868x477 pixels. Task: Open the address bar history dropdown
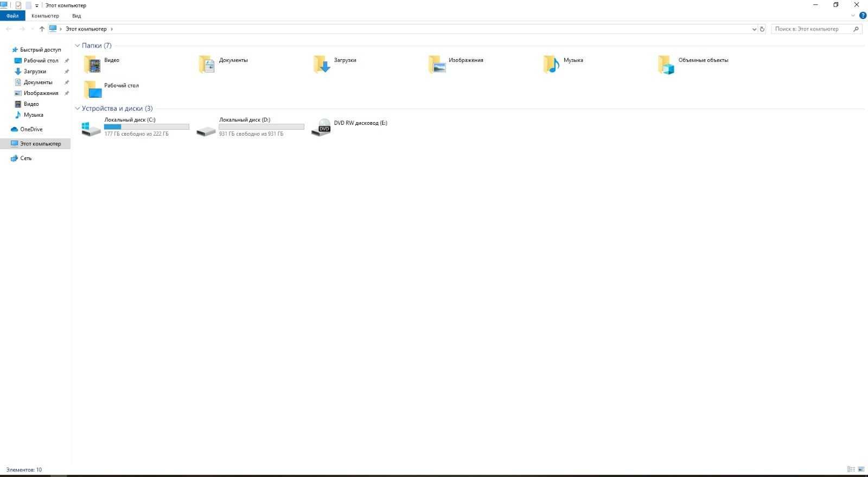pos(754,29)
